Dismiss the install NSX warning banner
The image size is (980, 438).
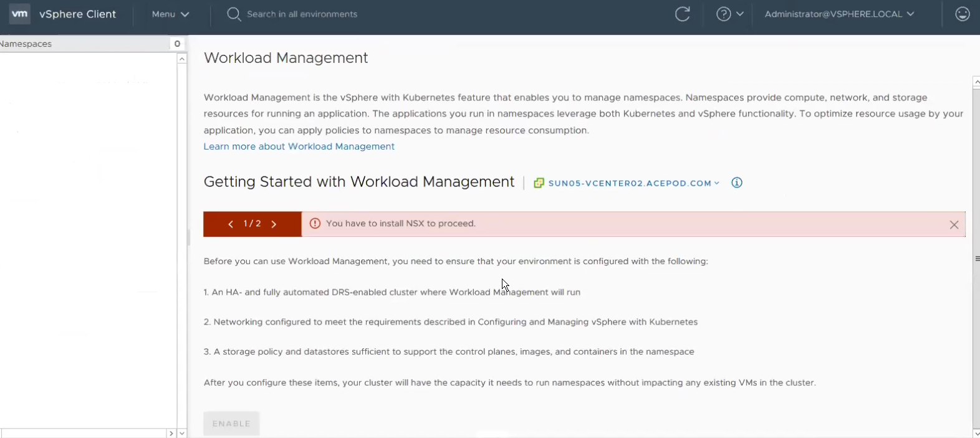[x=954, y=225]
